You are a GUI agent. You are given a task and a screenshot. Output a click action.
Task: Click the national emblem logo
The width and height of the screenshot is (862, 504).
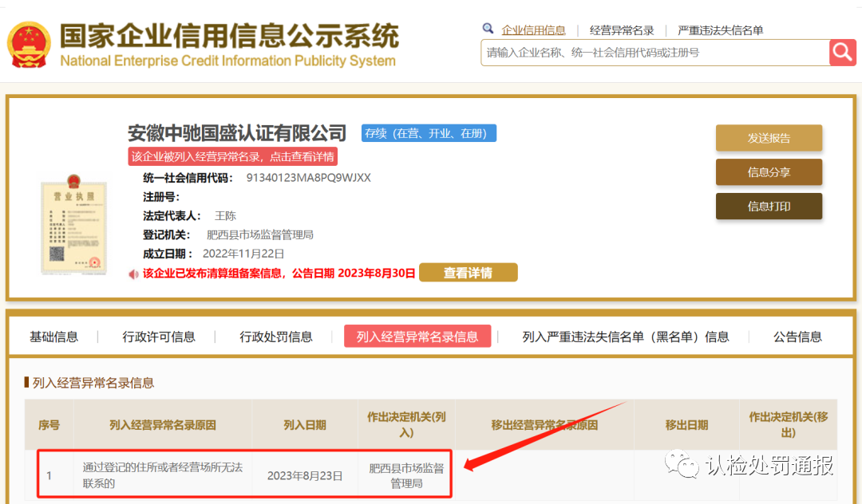pyautogui.click(x=30, y=45)
